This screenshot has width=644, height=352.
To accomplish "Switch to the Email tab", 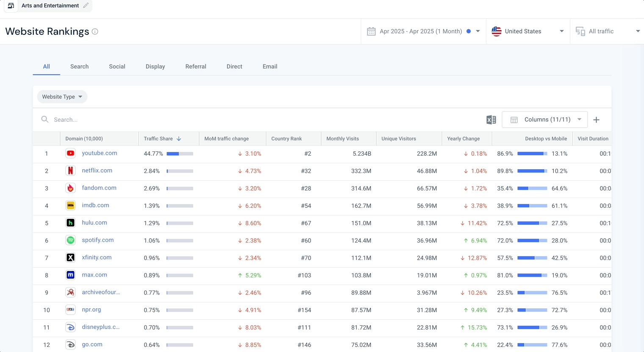I will [x=270, y=67].
